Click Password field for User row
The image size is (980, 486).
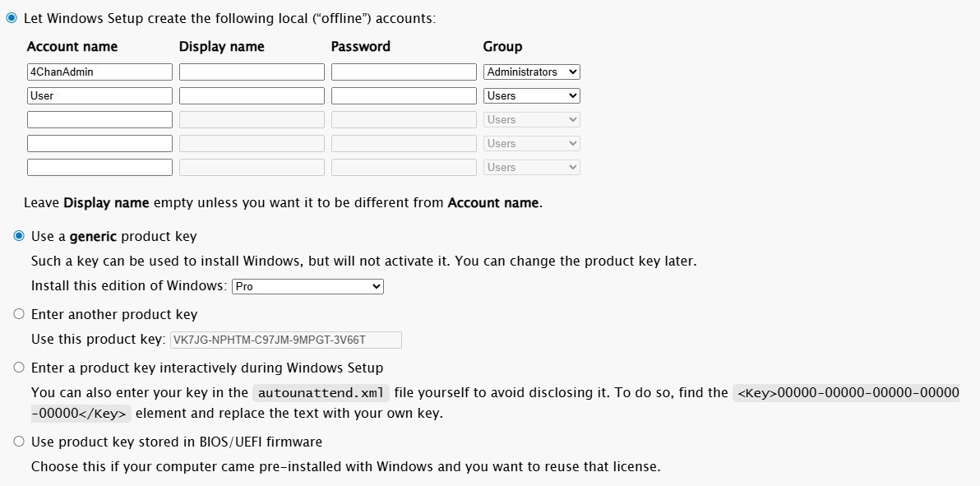(404, 95)
